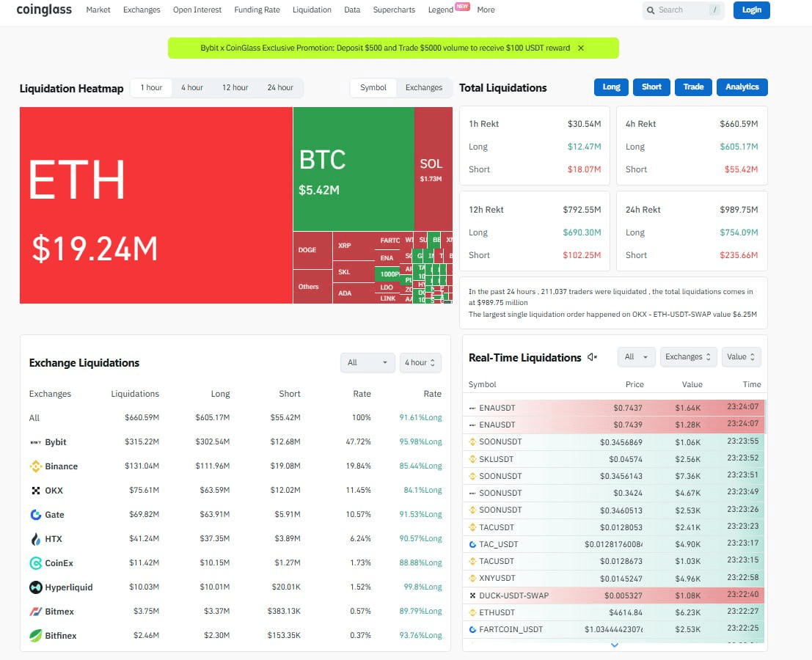Click exchange icon beside ETHUSDT row
Image resolution: width=812 pixels, height=660 pixels.
point(472,612)
